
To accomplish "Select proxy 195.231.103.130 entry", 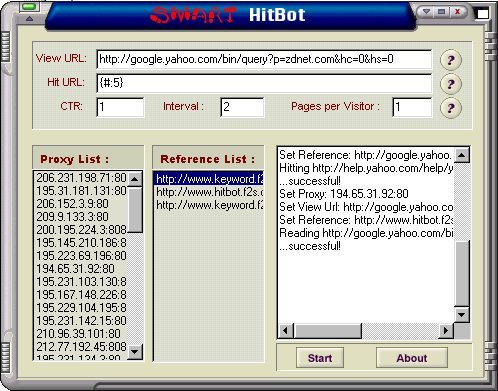I will coord(81,282).
